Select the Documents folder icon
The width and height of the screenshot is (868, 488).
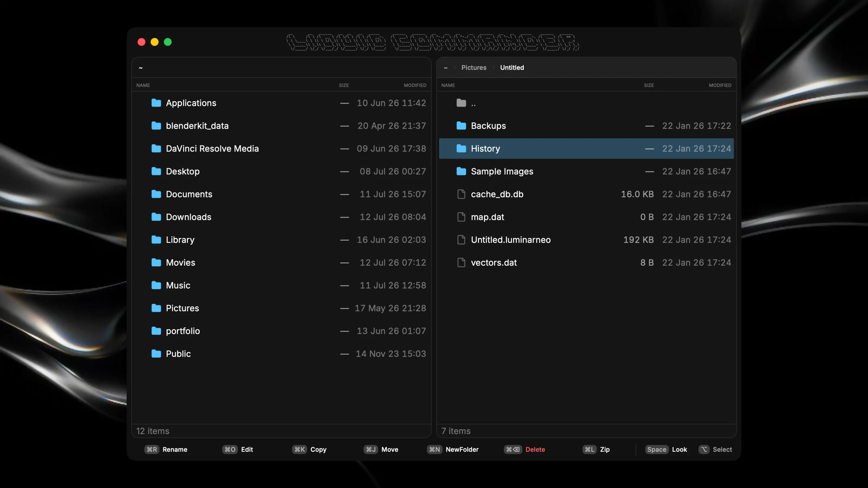coord(156,194)
